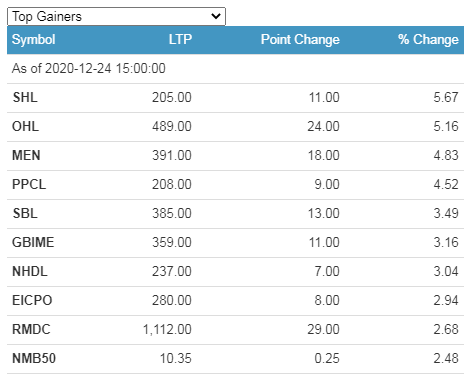This screenshot has height=377, width=469.
Task: Select the MEN stock symbol
Action: coord(26,156)
